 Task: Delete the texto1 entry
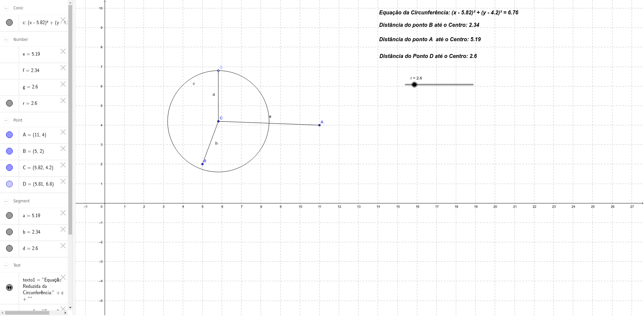[63, 277]
